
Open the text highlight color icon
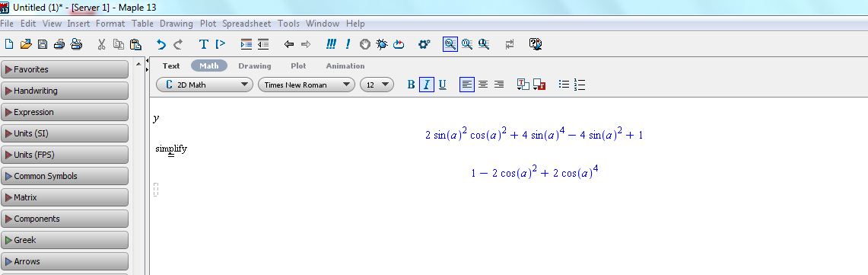pos(539,85)
